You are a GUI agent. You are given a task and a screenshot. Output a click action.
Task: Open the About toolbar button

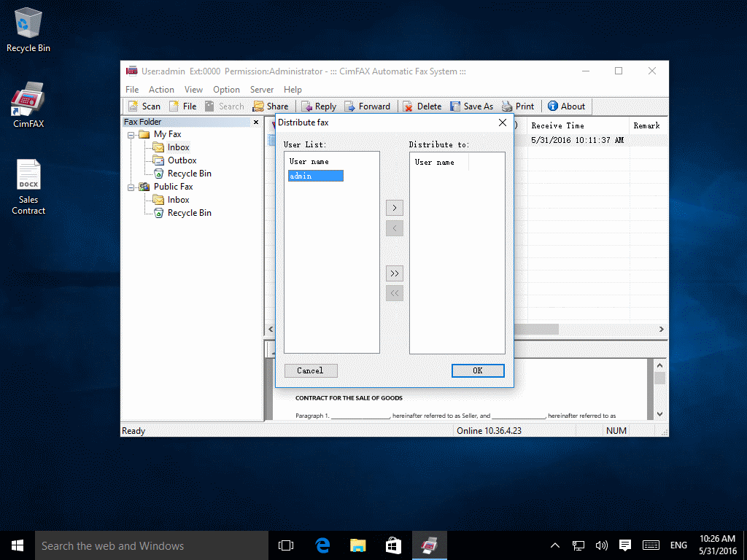click(x=566, y=106)
